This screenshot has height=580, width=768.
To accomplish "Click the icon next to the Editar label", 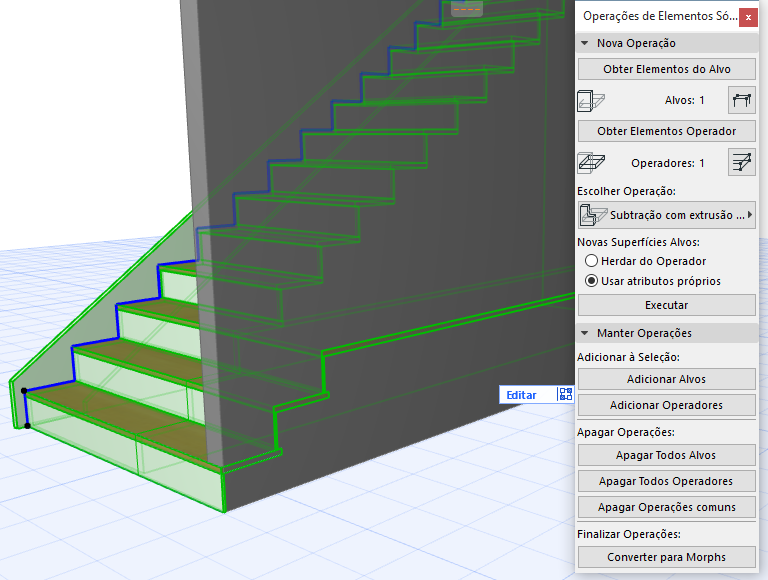I will (565, 394).
